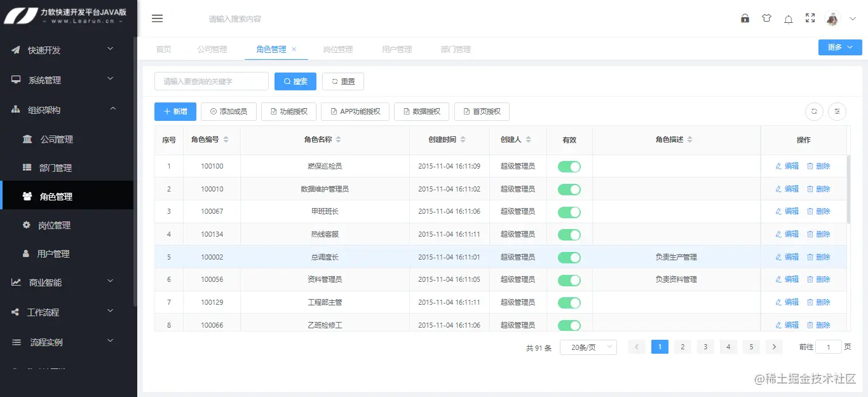
Task: Toggle the 有效 switch for 工程部主管
Action: coord(569,302)
